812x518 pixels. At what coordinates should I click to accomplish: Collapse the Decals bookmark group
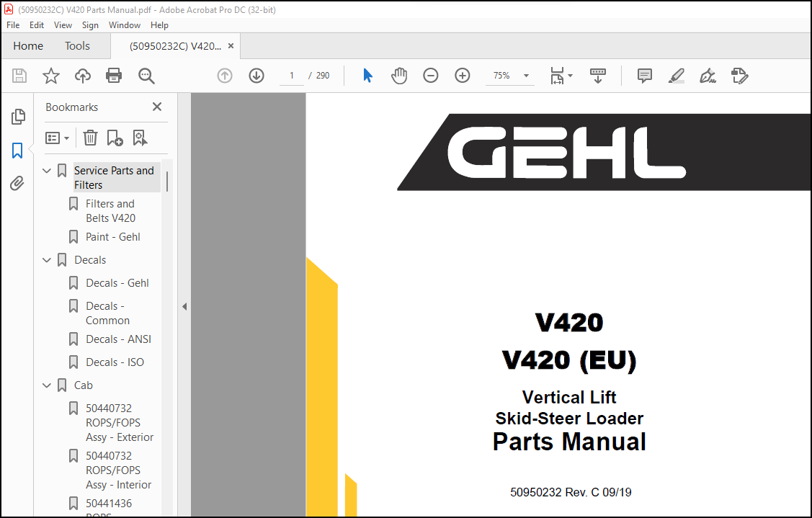47,260
